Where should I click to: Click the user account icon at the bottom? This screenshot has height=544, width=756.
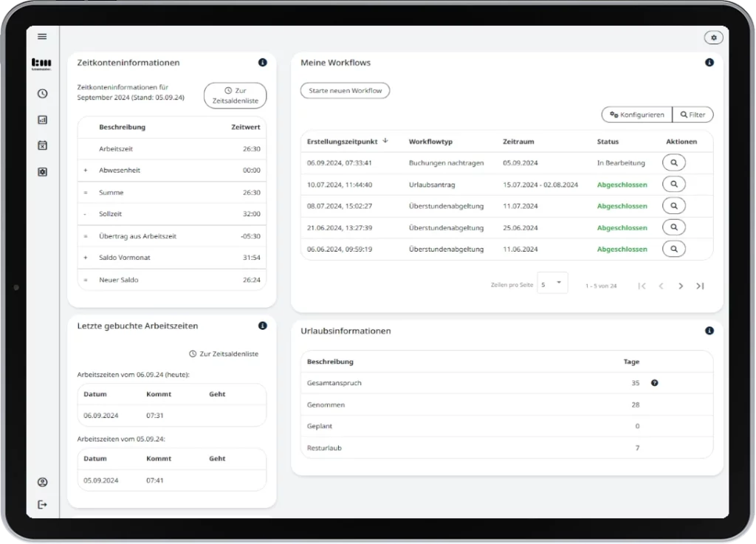pos(42,481)
